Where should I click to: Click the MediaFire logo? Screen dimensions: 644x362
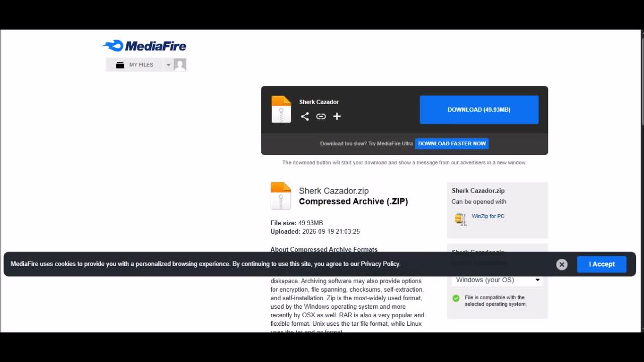(144, 46)
